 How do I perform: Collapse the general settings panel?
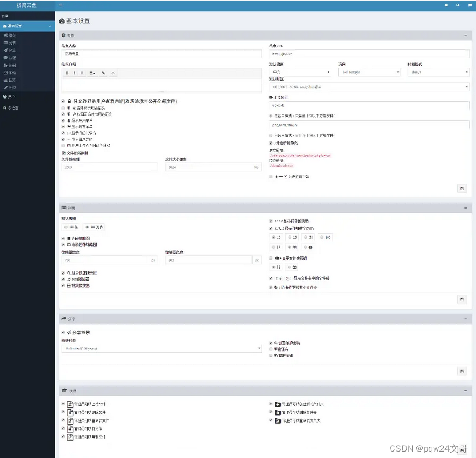coord(465,35)
